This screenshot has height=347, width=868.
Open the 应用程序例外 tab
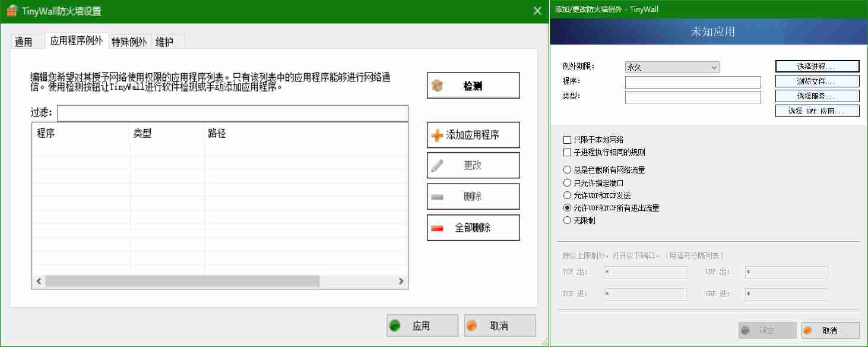pyautogui.click(x=77, y=41)
